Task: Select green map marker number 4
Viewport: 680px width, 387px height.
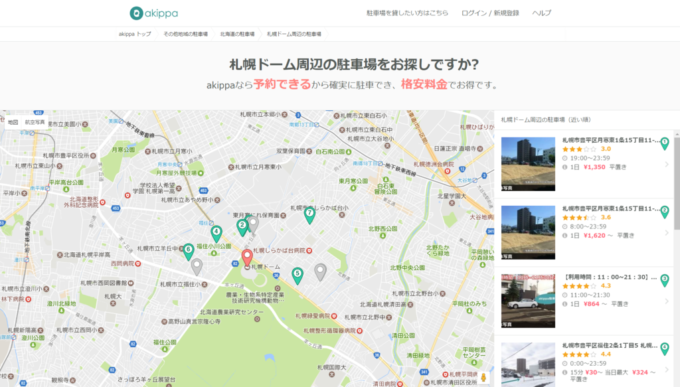Action: coord(216,234)
